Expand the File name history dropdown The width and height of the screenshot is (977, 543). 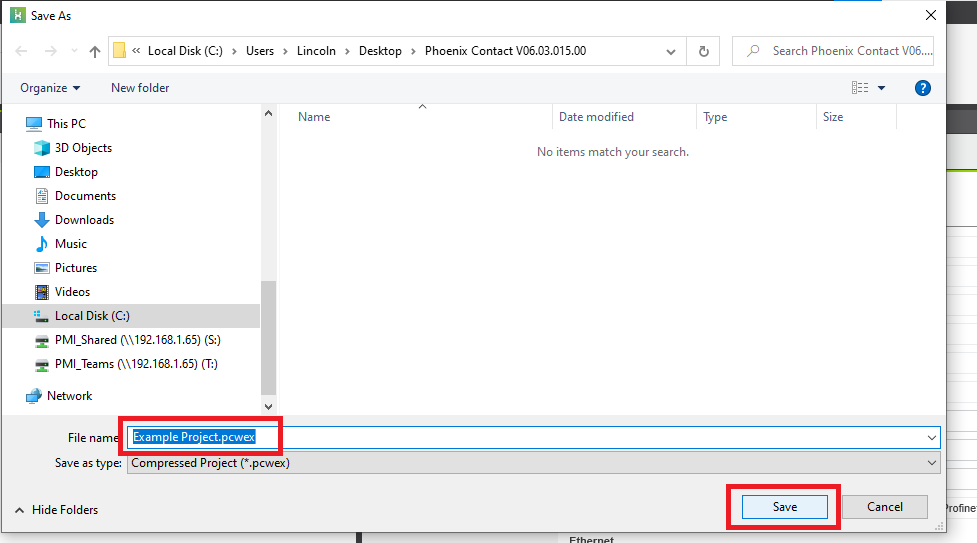point(932,437)
